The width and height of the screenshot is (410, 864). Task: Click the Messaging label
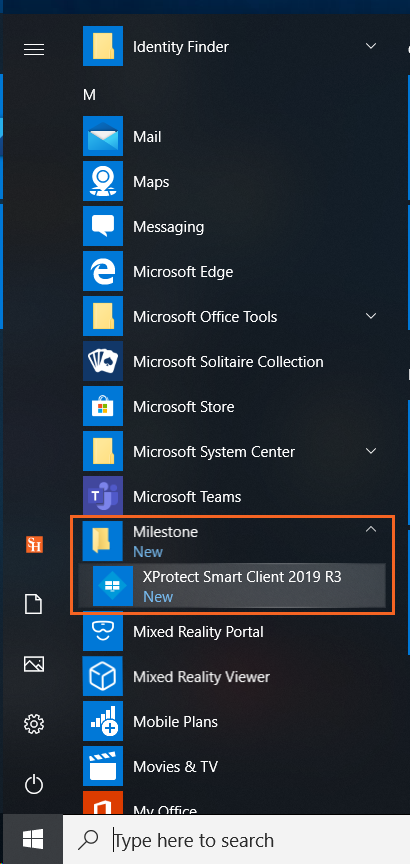click(169, 227)
